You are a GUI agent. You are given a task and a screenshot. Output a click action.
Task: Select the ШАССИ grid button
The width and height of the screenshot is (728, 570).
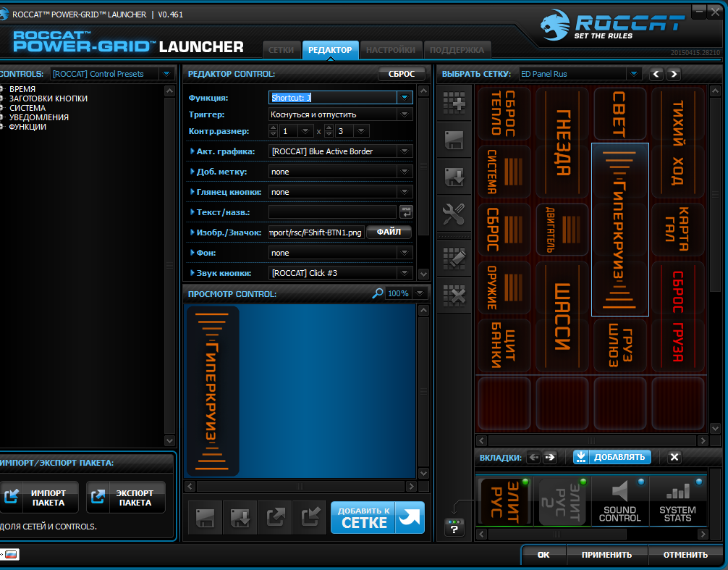[562, 317]
